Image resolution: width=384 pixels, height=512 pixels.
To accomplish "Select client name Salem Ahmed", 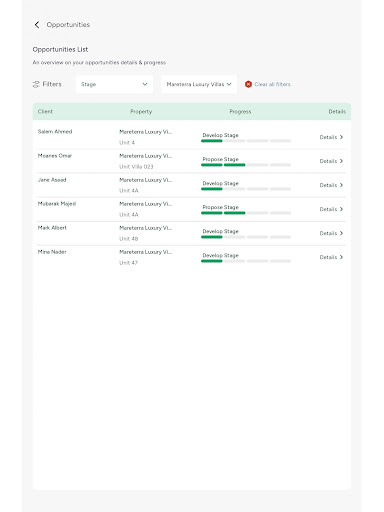I will pos(55,131).
